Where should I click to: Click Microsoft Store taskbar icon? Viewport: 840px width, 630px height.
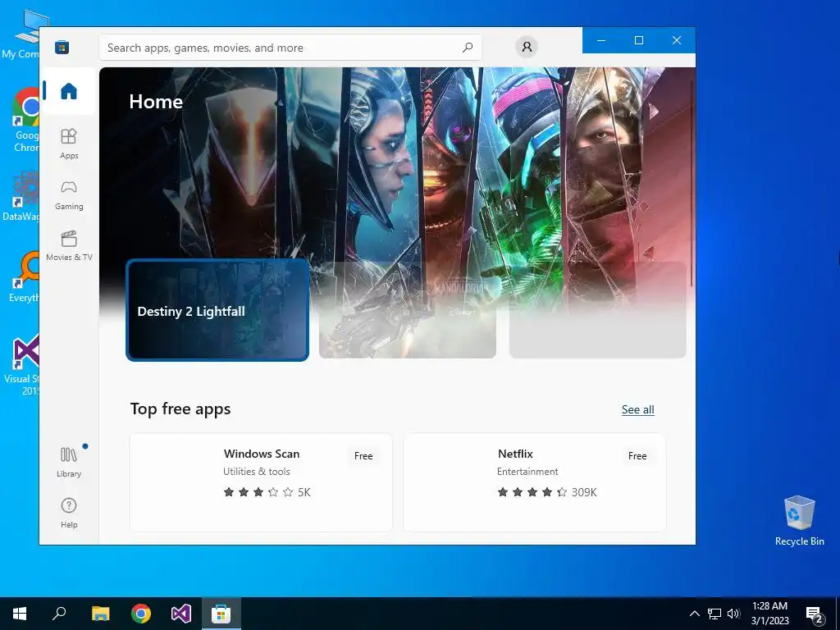click(x=221, y=614)
